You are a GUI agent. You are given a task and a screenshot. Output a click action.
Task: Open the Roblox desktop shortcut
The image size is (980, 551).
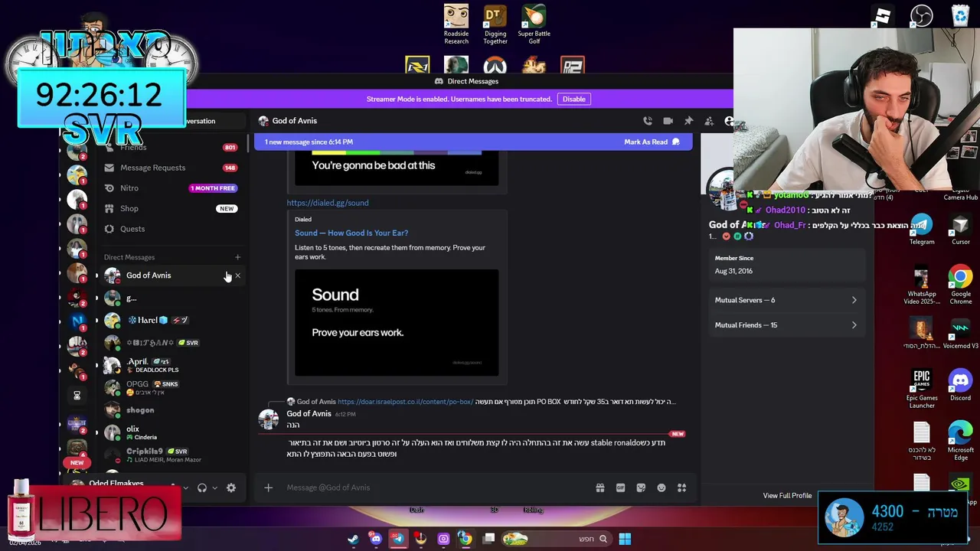(883, 15)
